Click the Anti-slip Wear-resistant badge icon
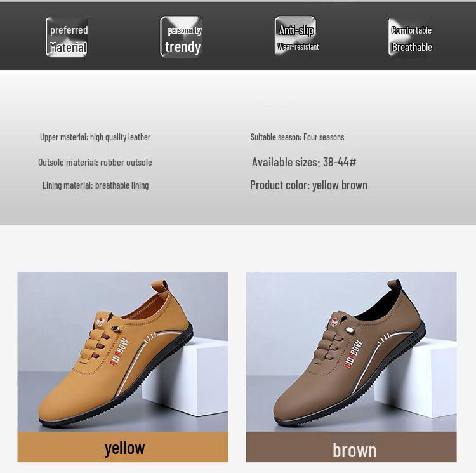Viewport: 476px width, 473px height. click(x=295, y=36)
